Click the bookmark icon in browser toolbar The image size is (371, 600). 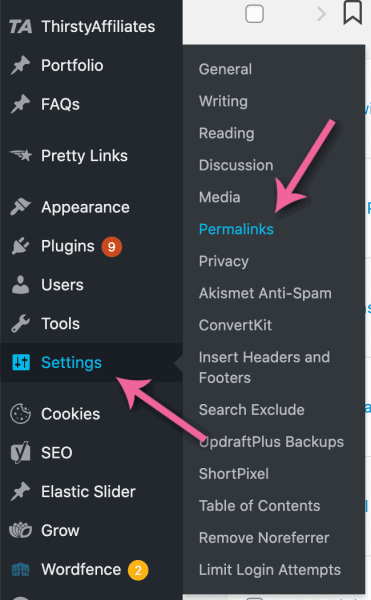pos(352,13)
